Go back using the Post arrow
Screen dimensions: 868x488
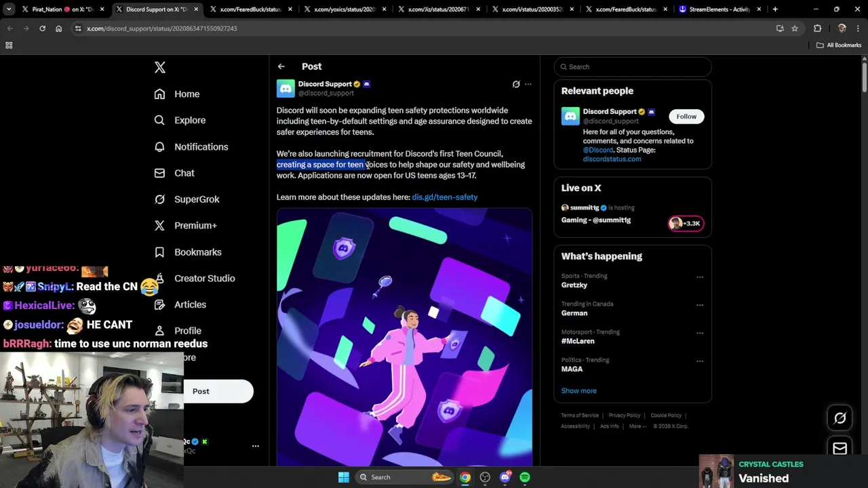coord(281,66)
